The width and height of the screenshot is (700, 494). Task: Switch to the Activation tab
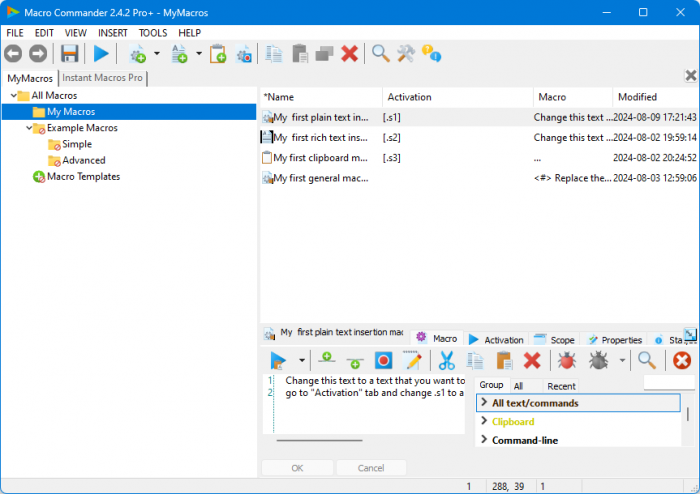pyautogui.click(x=496, y=340)
